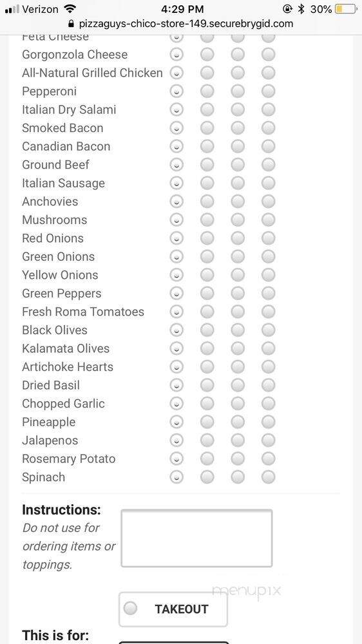
Task: Select the TAKEOUT radio option
Action: click(x=173, y=609)
